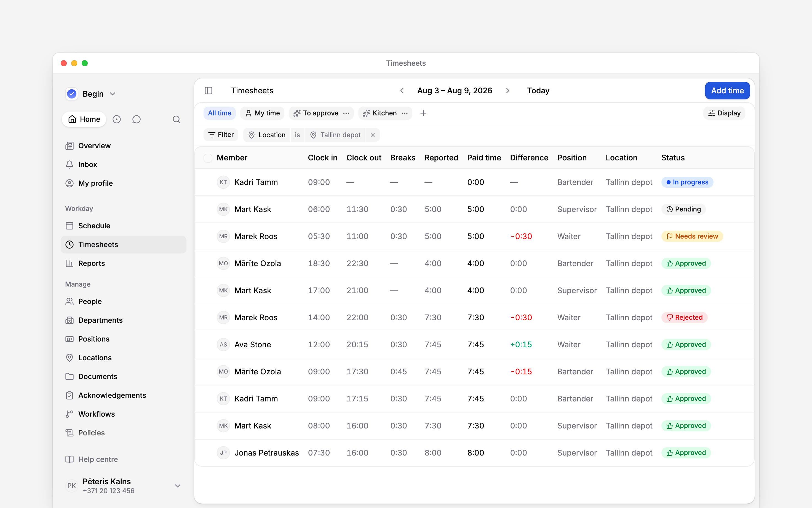Open Locations page
This screenshot has height=508, width=812.
(x=123, y=358)
